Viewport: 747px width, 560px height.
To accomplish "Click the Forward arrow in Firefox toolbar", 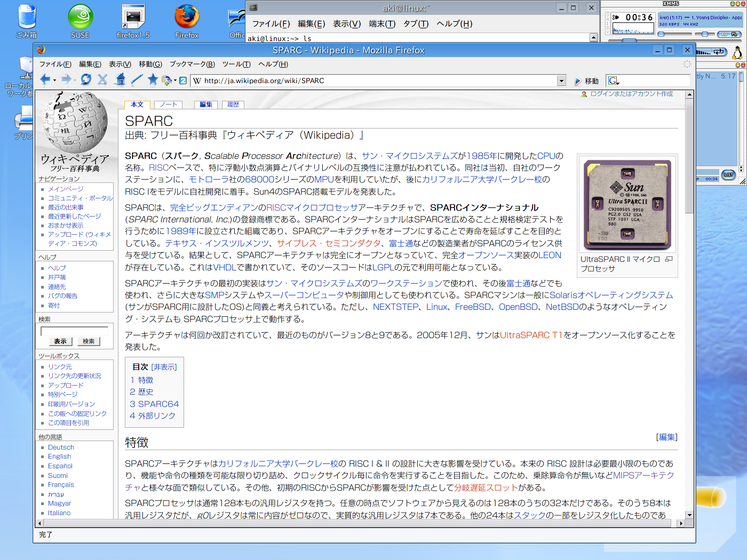I will pyautogui.click(x=66, y=80).
